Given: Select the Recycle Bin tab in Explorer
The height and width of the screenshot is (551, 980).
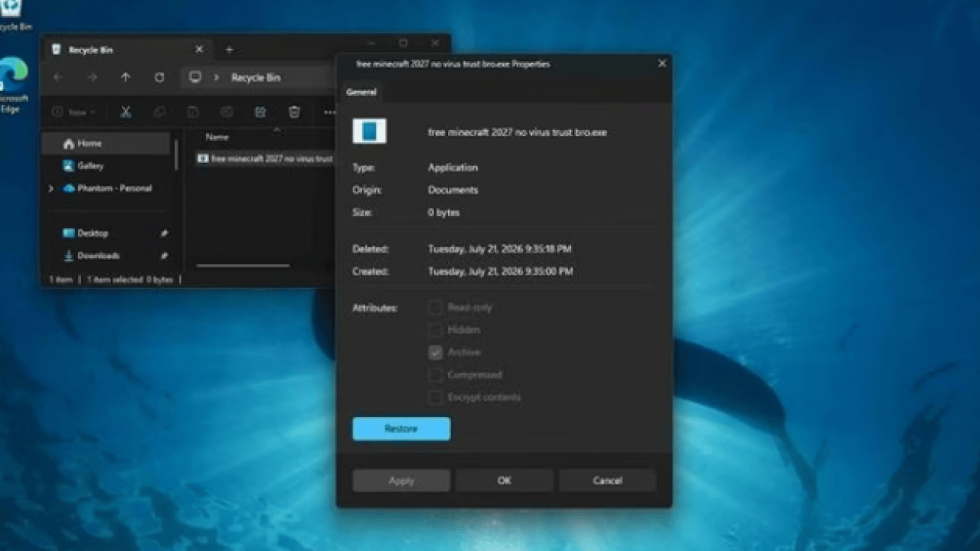Looking at the screenshot, I should [x=127, y=50].
